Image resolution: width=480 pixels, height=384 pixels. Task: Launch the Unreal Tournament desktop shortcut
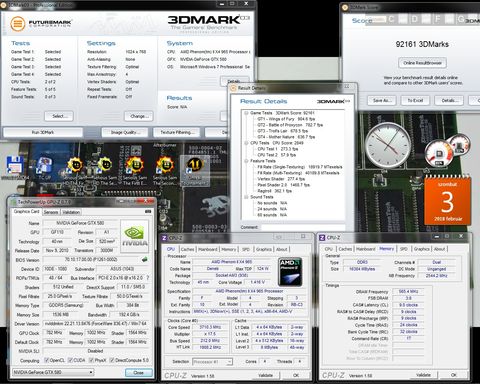click(x=195, y=165)
